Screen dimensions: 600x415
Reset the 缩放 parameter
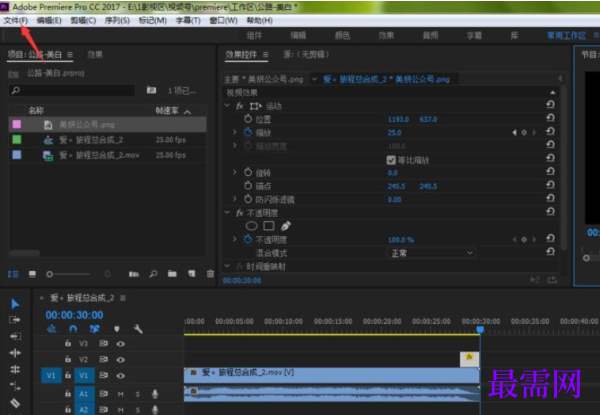pos(550,131)
